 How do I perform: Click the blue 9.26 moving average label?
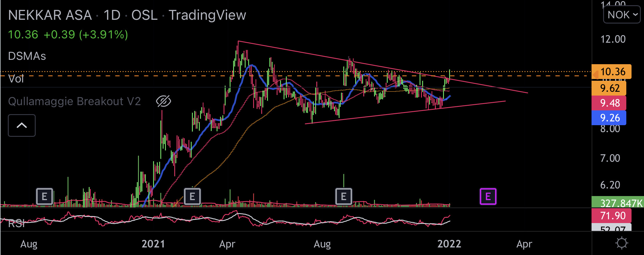coord(609,118)
